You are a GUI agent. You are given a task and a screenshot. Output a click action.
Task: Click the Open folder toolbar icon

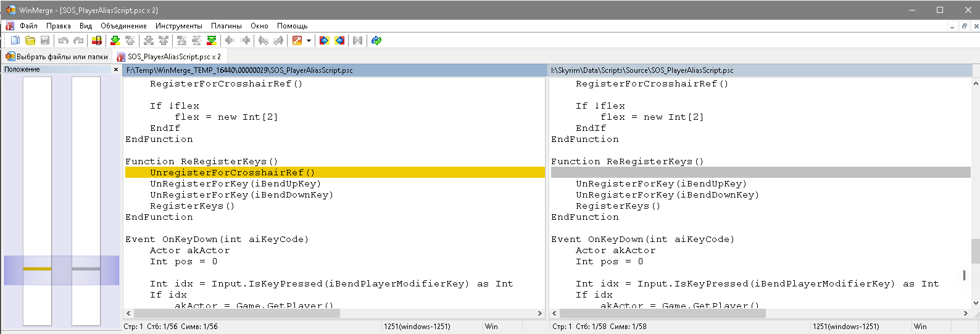coord(30,41)
